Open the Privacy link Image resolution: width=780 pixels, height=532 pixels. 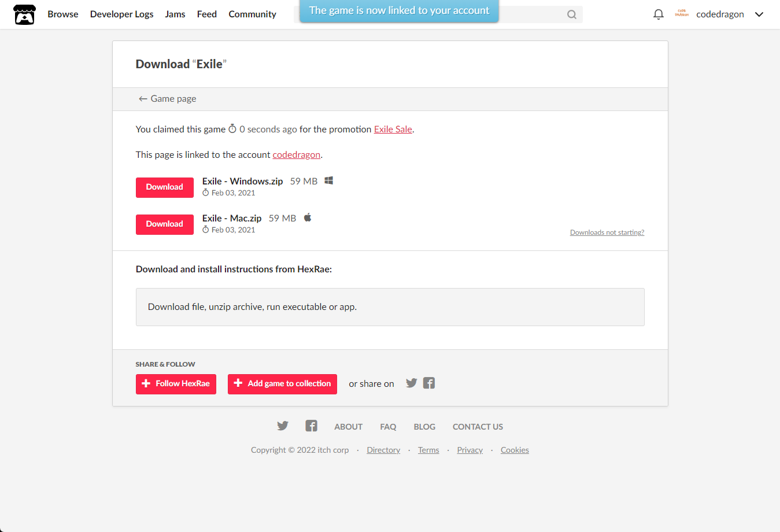[x=470, y=450]
